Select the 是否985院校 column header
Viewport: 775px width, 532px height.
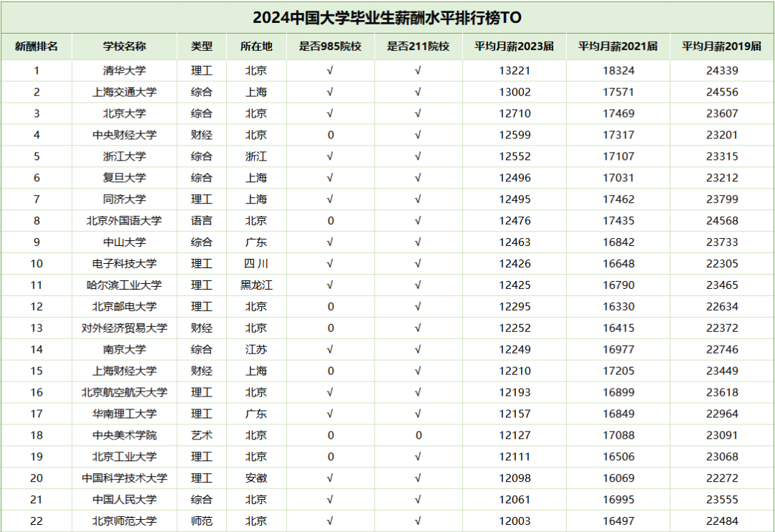coord(330,47)
